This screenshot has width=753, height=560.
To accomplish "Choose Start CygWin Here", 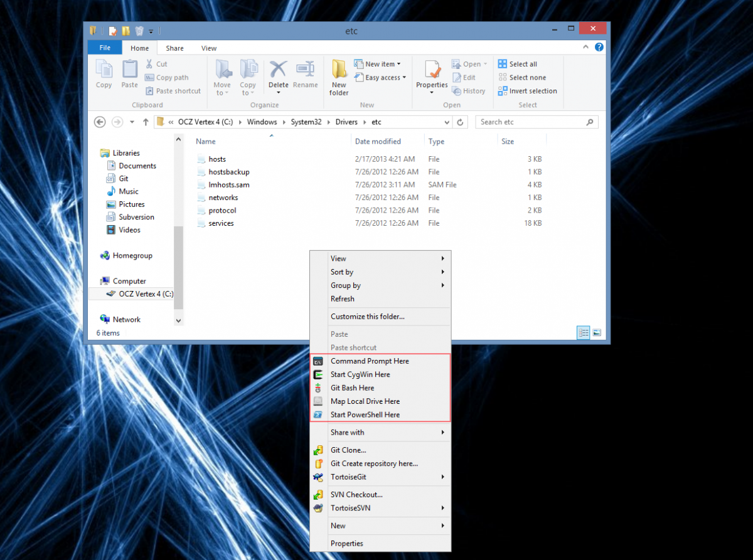I will click(x=380, y=374).
